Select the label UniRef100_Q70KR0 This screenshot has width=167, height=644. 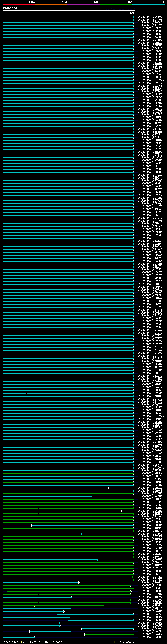tap(150, 582)
